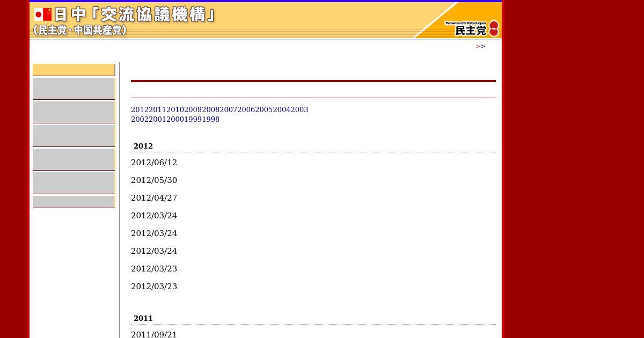Open the 2004 year link
Screen dimensions: 644x338
coord(281,109)
